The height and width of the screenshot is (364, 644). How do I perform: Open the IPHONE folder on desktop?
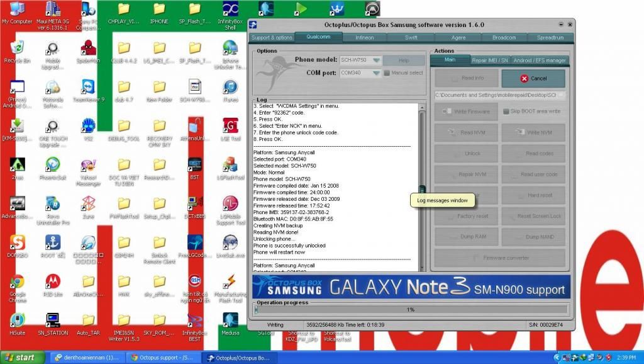(x=159, y=13)
